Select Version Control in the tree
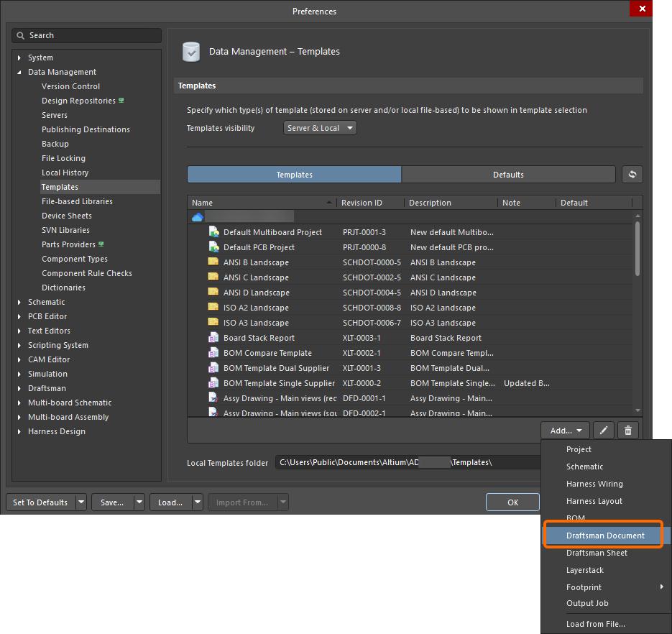672x634 pixels. 70,86
